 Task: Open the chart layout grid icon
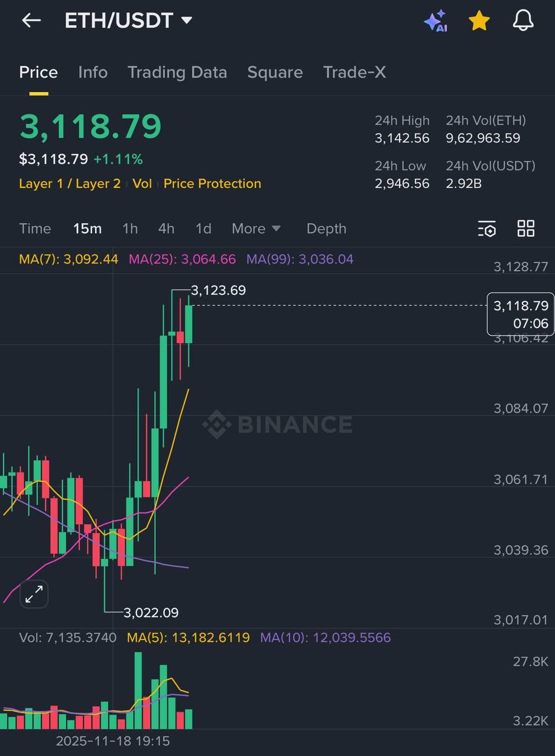525,229
